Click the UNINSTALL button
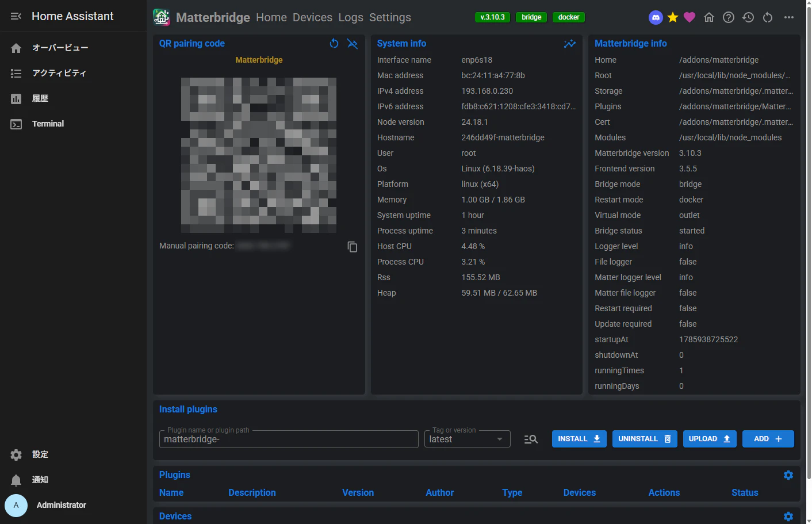812x524 pixels. (645, 439)
